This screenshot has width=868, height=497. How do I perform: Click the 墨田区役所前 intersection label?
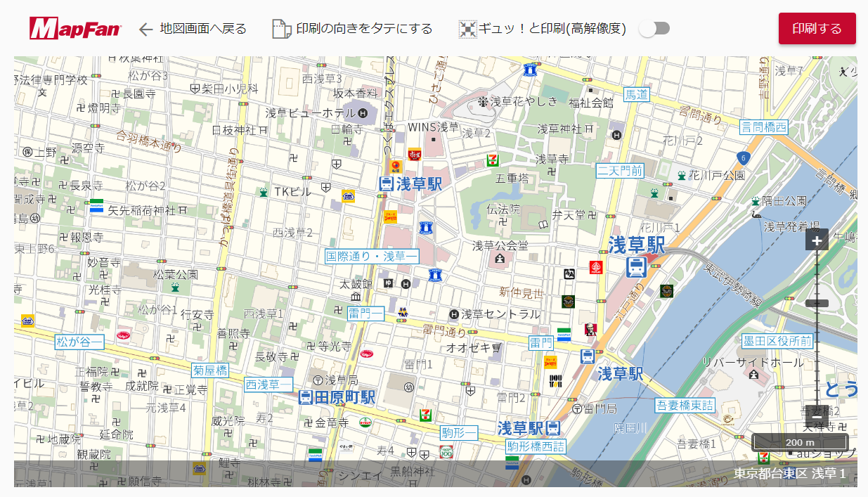pyautogui.click(x=777, y=342)
